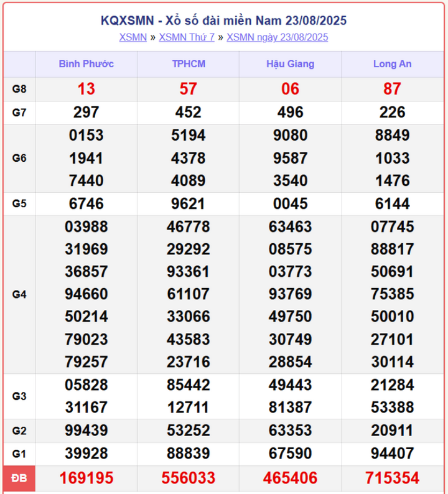Click Hậu Giang special prize 465406
Viewport: 448px width, 494px height.
[x=290, y=478]
